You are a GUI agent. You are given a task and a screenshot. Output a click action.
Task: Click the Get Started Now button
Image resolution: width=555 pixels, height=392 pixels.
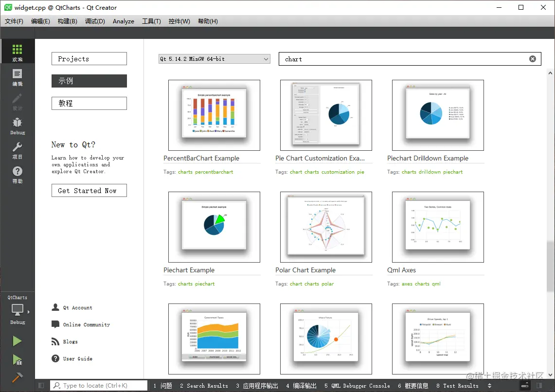89,190
